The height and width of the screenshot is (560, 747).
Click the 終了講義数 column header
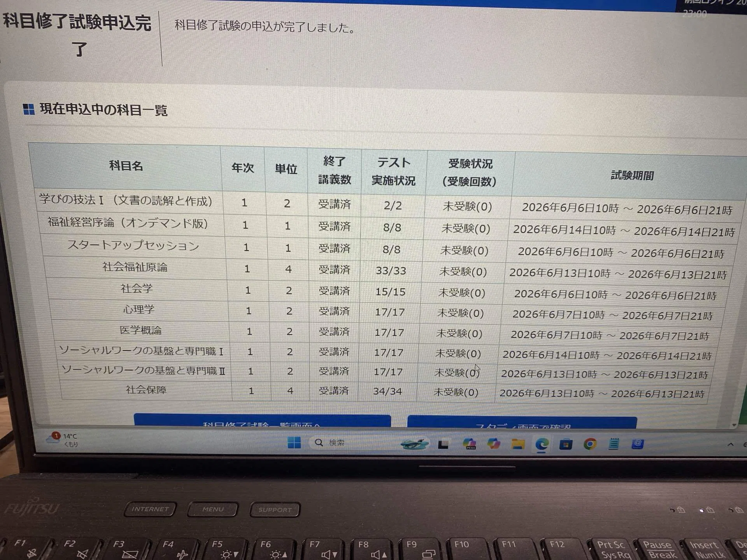click(334, 170)
